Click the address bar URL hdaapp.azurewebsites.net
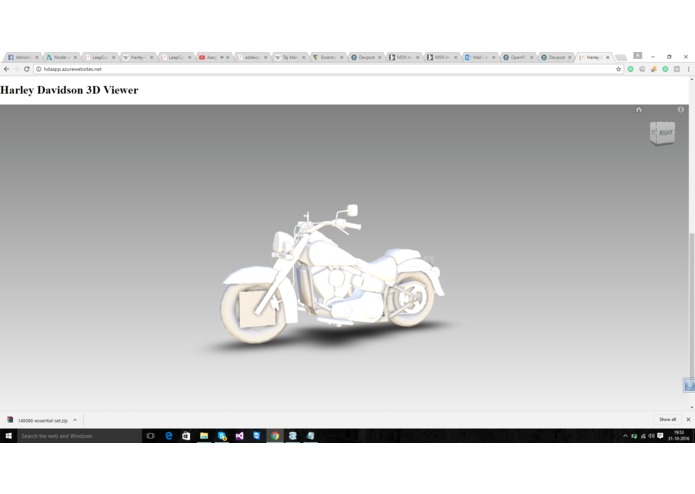 (73, 69)
